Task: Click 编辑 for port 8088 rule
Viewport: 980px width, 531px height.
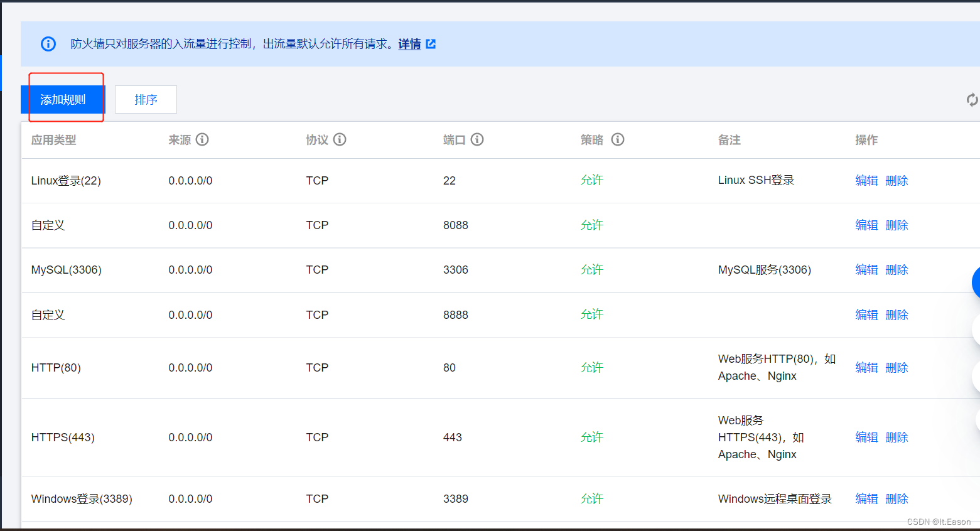Action: [866, 225]
